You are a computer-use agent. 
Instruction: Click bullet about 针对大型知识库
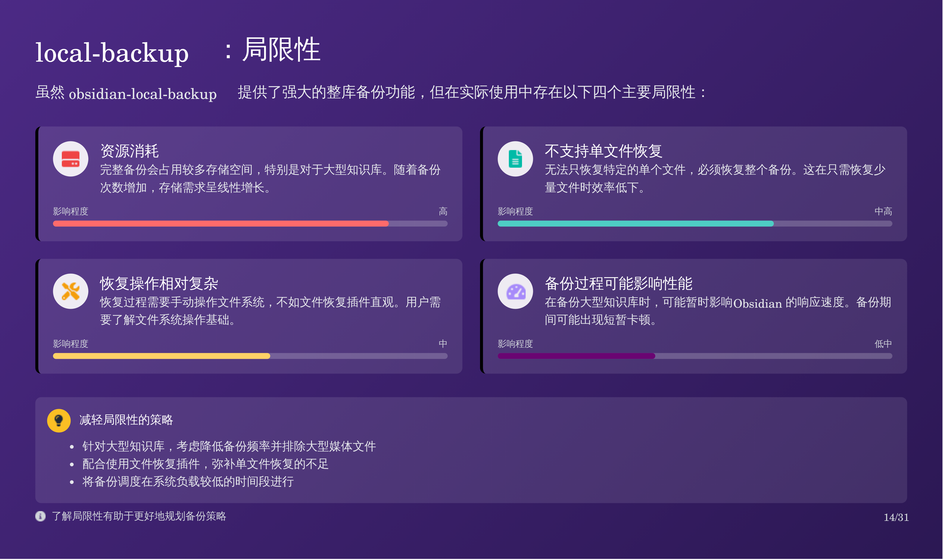[x=229, y=447]
